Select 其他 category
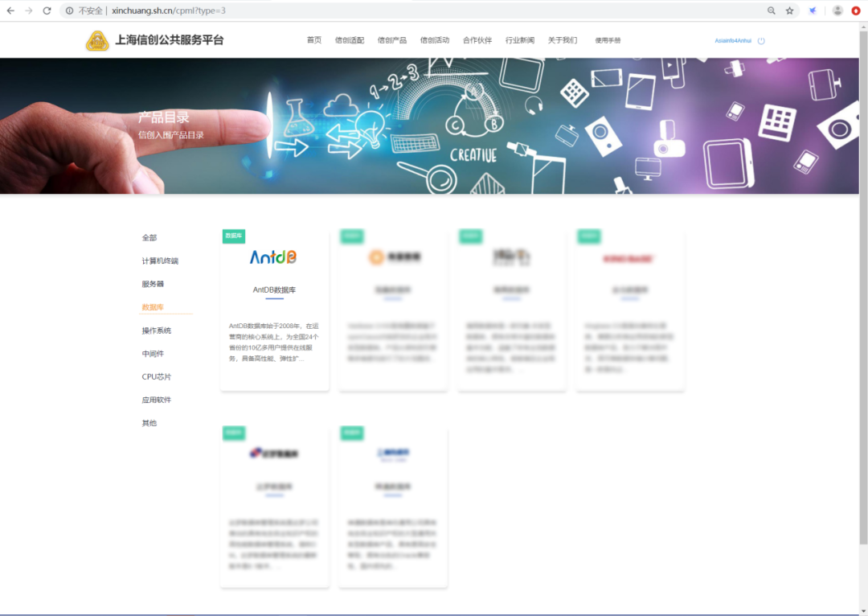The width and height of the screenshot is (868, 616). point(149,423)
